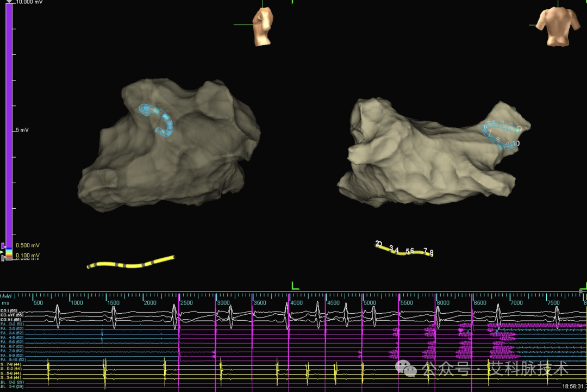The image size is (587, 392).
Task: Adjust the gray 0.100 mV lower threshold handle
Action: [x=3, y=258]
